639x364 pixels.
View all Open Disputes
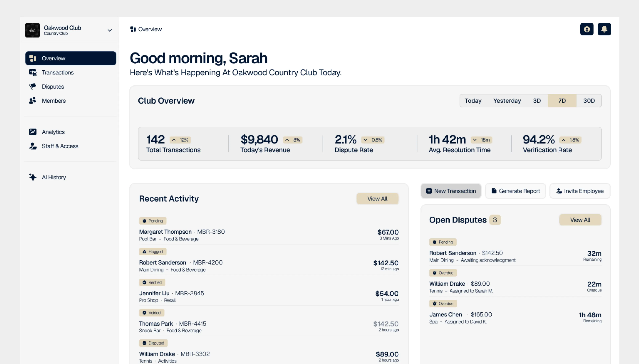click(x=580, y=220)
